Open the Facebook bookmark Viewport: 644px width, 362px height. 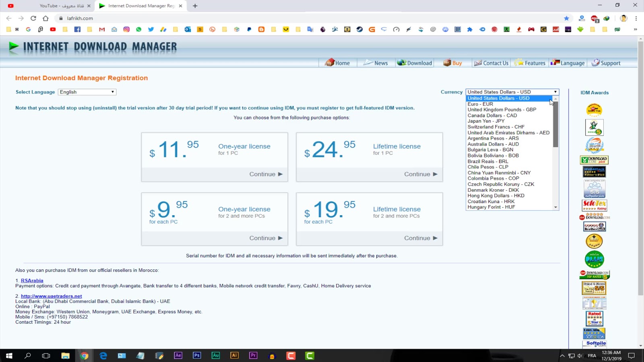click(x=77, y=29)
